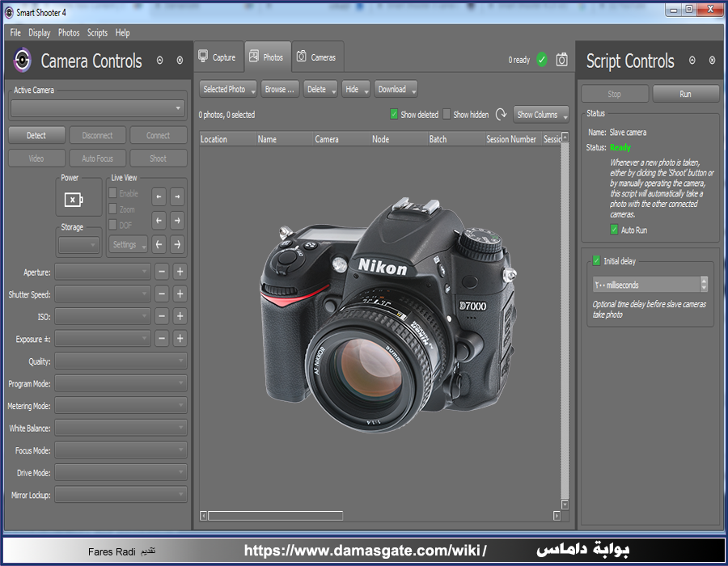This screenshot has width=728, height=566.
Task: Click left arrow in Live View Enable row
Action: [x=159, y=196]
